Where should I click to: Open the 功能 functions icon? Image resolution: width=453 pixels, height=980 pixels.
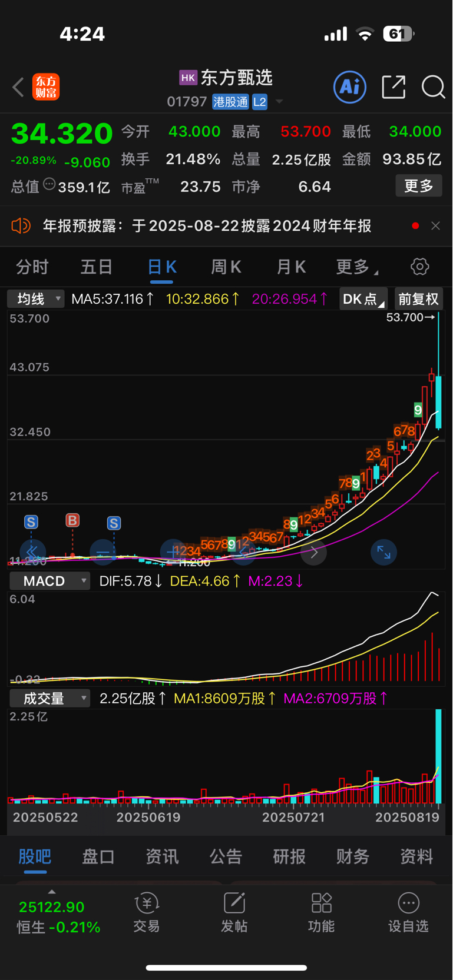[321, 913]
